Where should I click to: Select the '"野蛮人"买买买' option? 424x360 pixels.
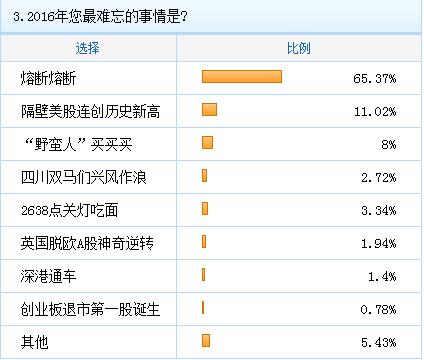79,144
